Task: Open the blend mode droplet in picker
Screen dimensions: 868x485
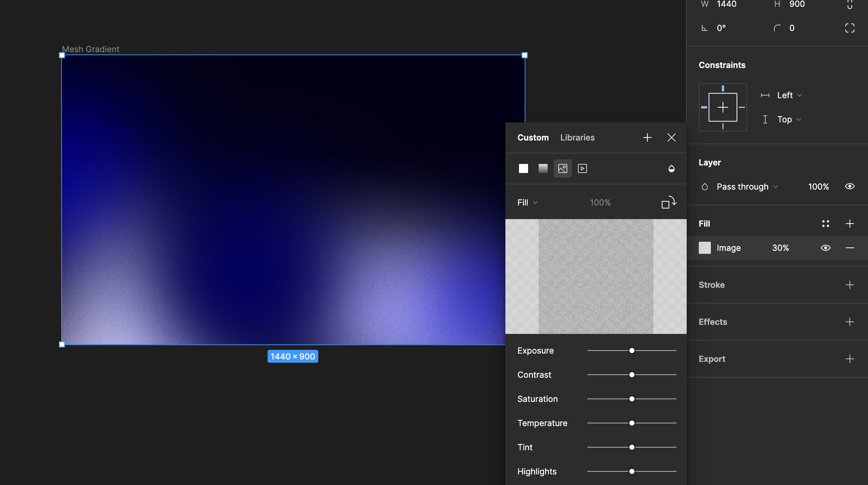Action: [x=671, y=168]
